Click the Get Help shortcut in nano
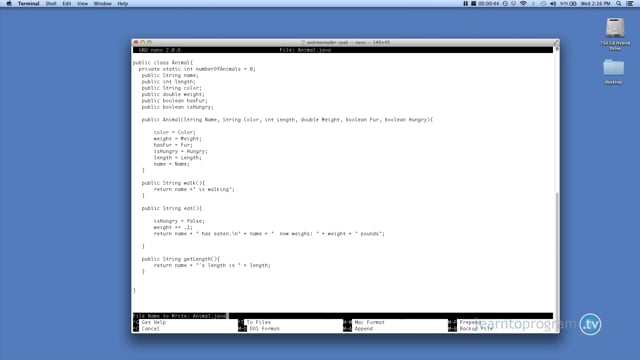 (153, 322)
